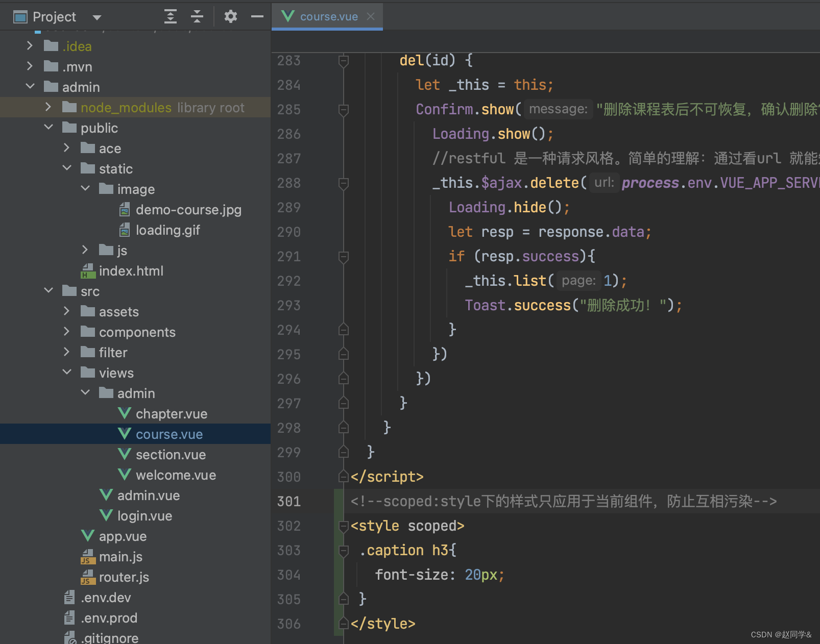Open router.js file
This screenshot has width=820, height=644.
tap(124, 577)
